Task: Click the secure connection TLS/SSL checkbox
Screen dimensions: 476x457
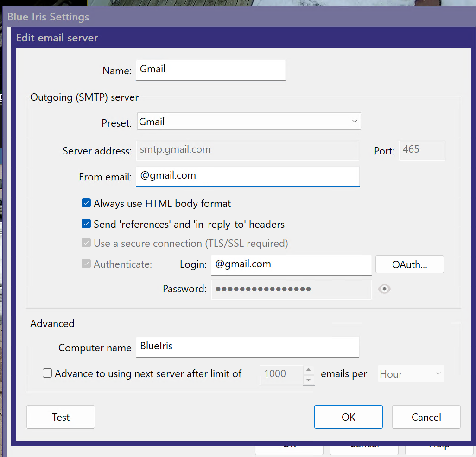Action: (x=86, y=243)
